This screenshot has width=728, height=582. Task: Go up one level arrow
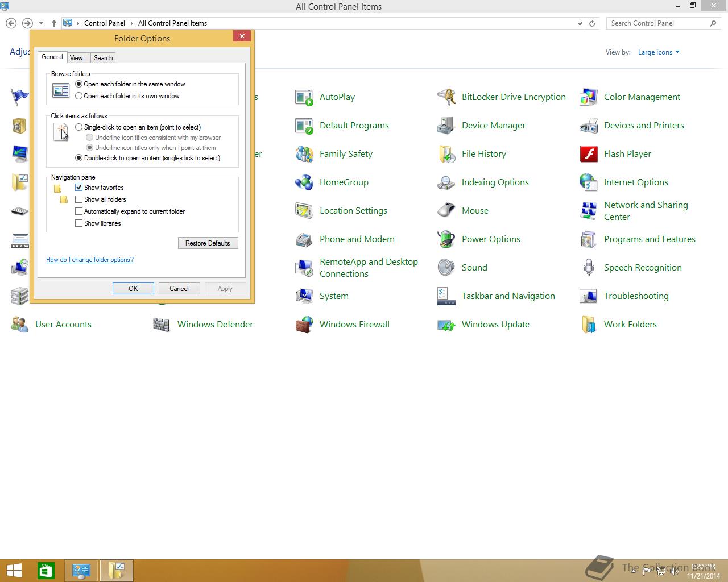click(54, 23)
